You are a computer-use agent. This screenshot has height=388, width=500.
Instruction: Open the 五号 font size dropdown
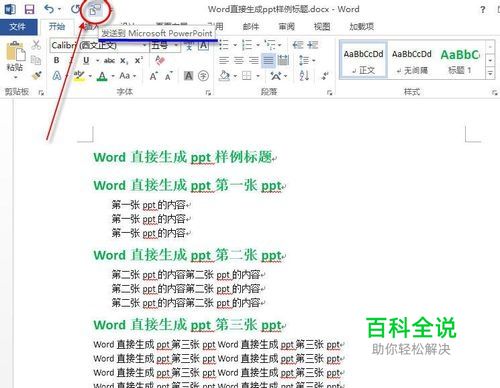[x=176, y=46]
